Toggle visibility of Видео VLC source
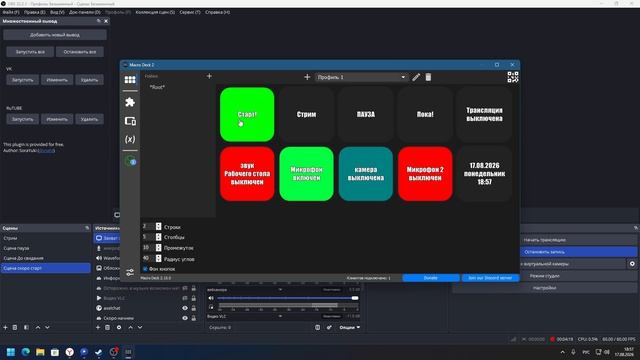The width and height of the screenshot is (640, 360). click(185, 298)
